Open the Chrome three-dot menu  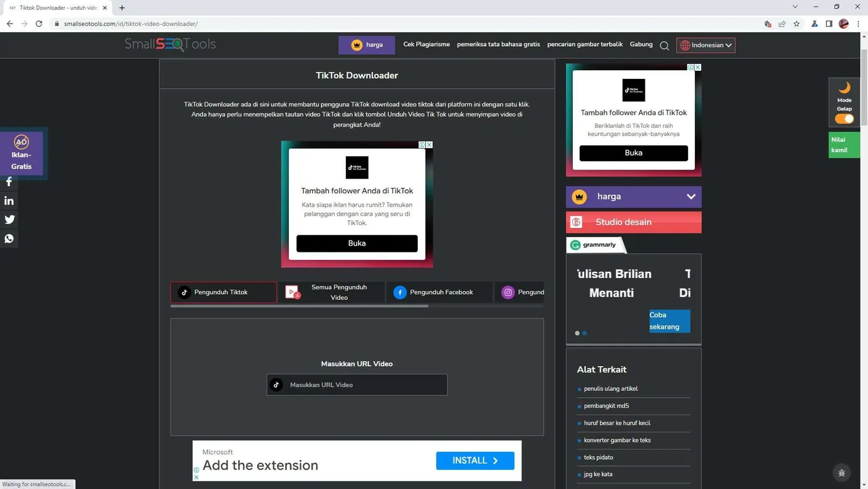[x=858, y=24]
